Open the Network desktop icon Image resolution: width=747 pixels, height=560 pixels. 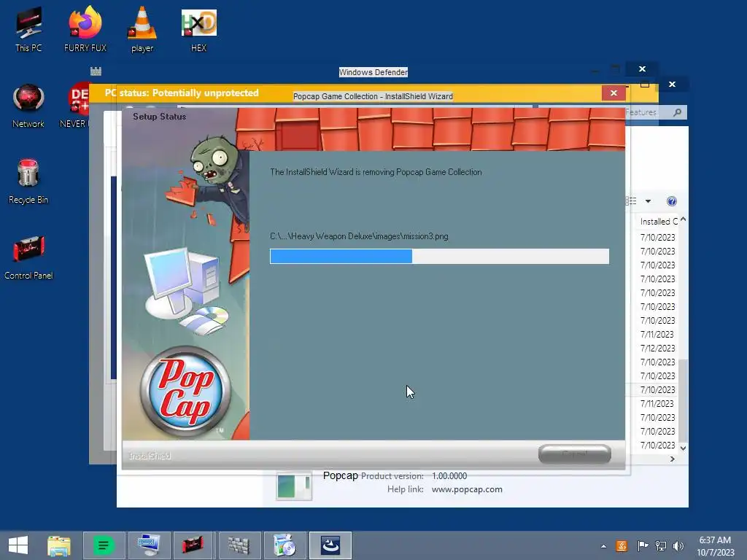tap(28, 106)
